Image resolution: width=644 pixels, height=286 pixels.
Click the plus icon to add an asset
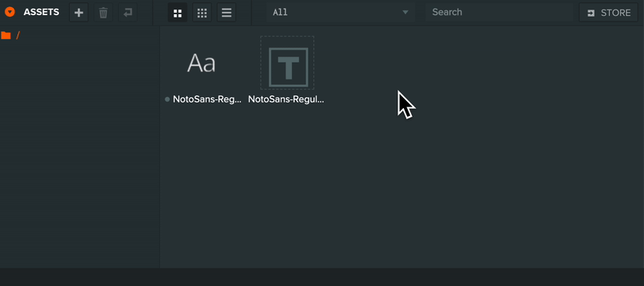pyautogui.click(x=79, y=13)
